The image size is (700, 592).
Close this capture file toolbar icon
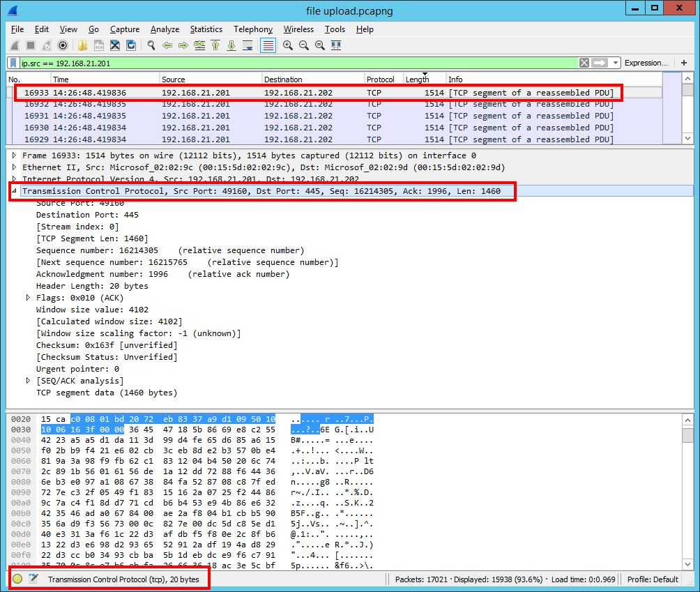coord(115,45)
